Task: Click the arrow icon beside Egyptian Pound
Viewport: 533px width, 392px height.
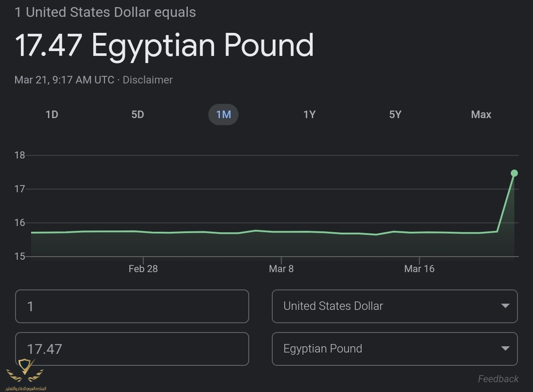Action: [x=505, y=348]
